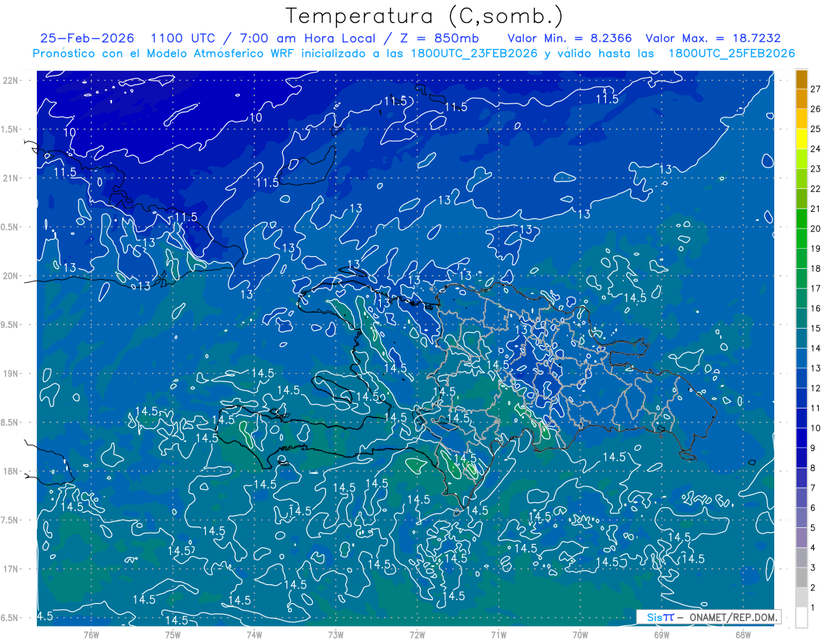Click the green swatch between 19 and 20
The height and width of the screenshot is (644, 834).
801,238
